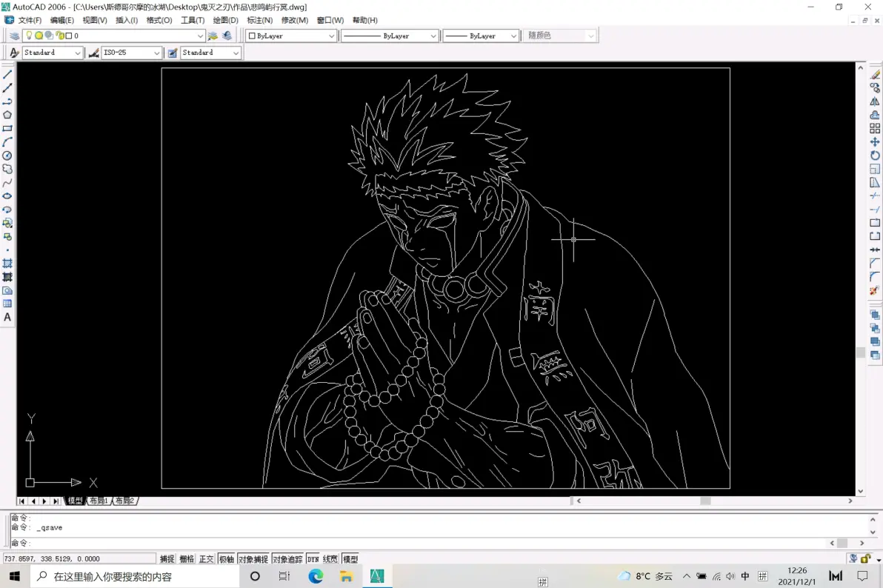Switch to the 布局2 layout tab
This screenshot has height=588, width=883.
124,501
